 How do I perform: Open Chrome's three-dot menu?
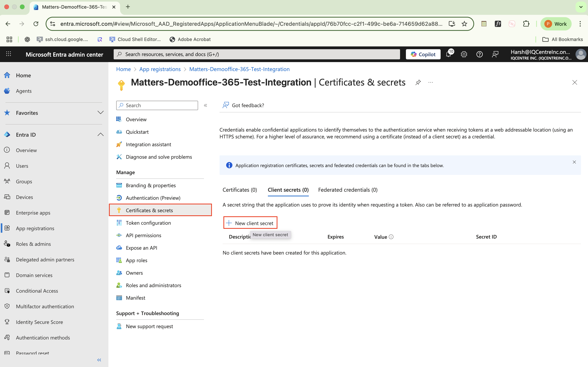tap(580, 24)
